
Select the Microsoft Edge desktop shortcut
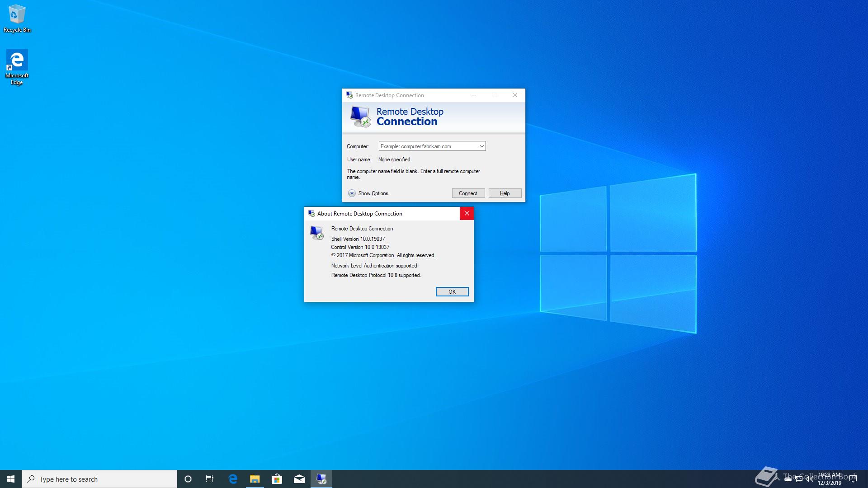[x=17, y=67]
